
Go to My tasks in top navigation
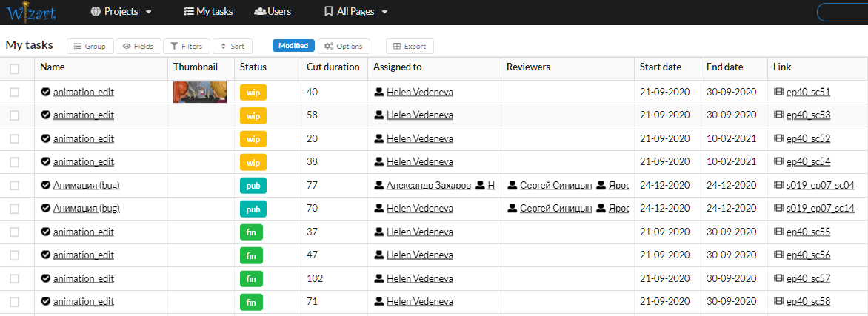tap(208, 12)
